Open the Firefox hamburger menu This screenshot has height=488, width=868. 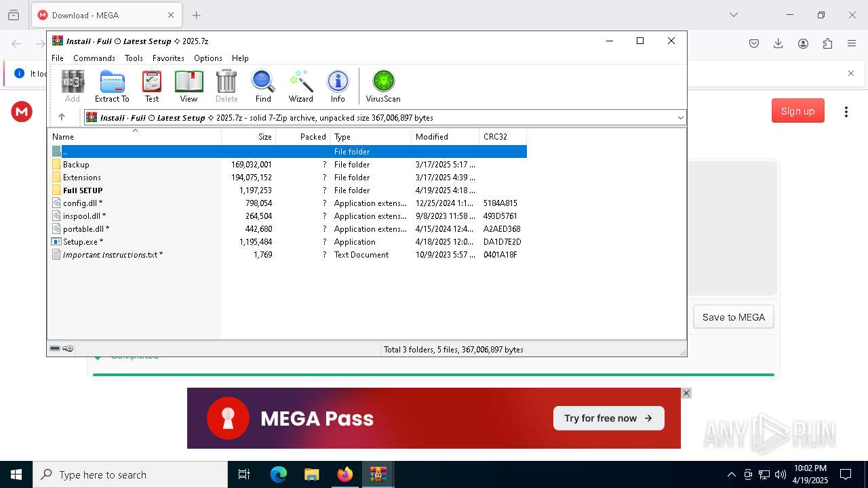pyautogui.click(x=852, y=43)
